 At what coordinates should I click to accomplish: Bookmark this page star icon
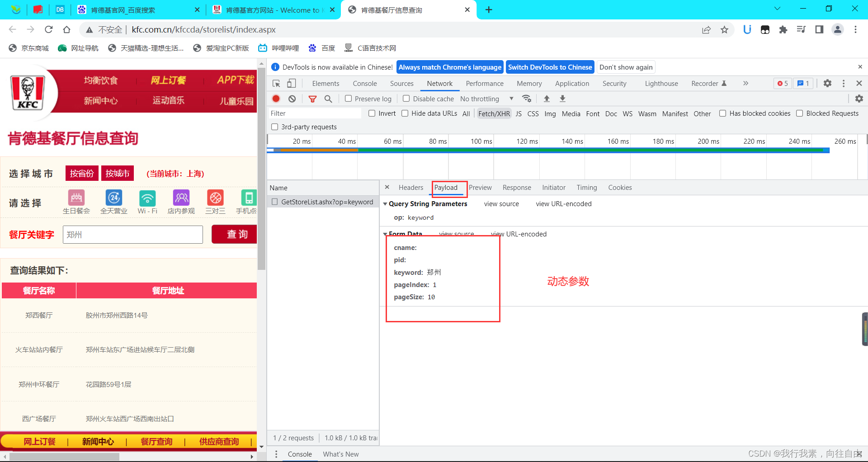point(725,30)
